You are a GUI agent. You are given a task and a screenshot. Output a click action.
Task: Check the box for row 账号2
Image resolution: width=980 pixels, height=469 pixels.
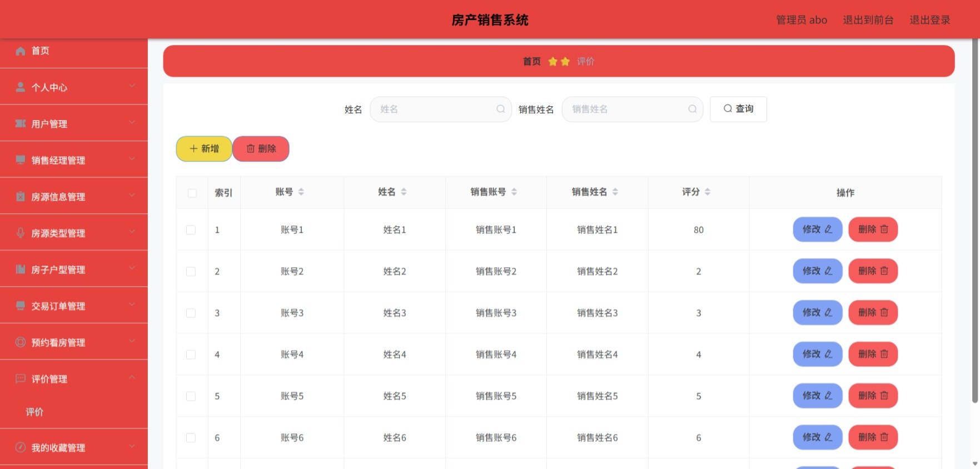pyautogui.click(x=191, y=272)
